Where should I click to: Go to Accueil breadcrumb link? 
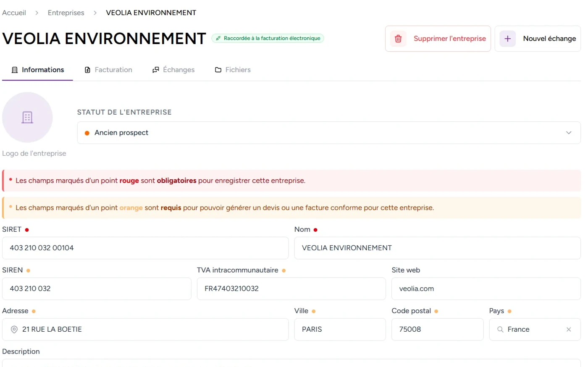14,13
